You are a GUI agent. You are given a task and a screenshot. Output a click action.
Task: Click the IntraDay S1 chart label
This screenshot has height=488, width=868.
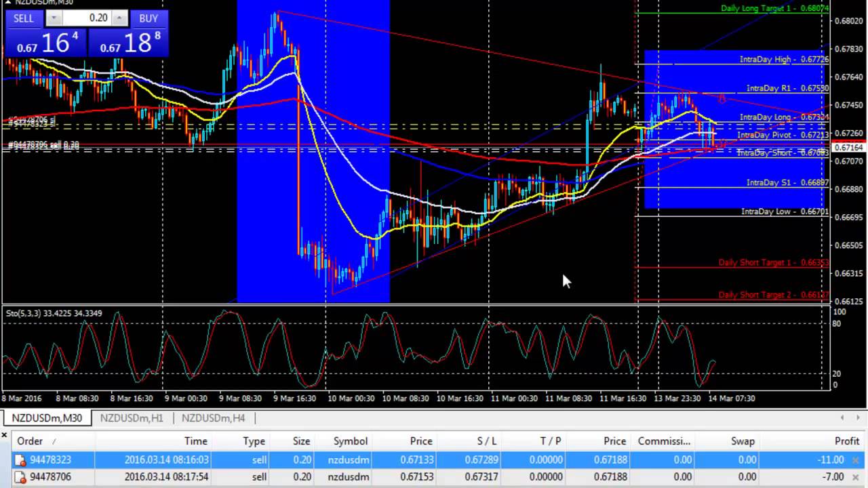click(x=787, y=182)
